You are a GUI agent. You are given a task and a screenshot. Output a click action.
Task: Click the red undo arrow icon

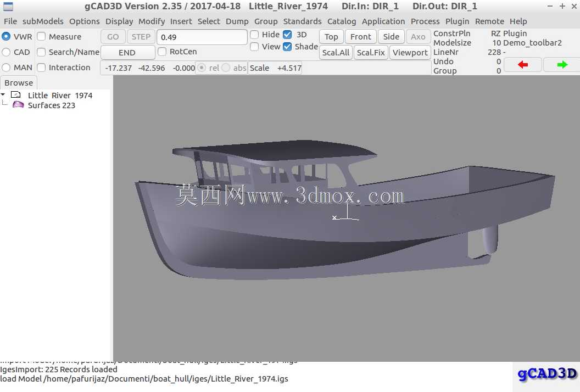click(x=523, y=65)
